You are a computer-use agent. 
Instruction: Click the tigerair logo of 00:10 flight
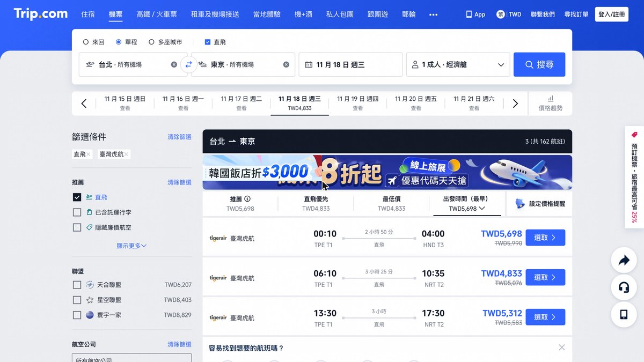tap(218, 238)
